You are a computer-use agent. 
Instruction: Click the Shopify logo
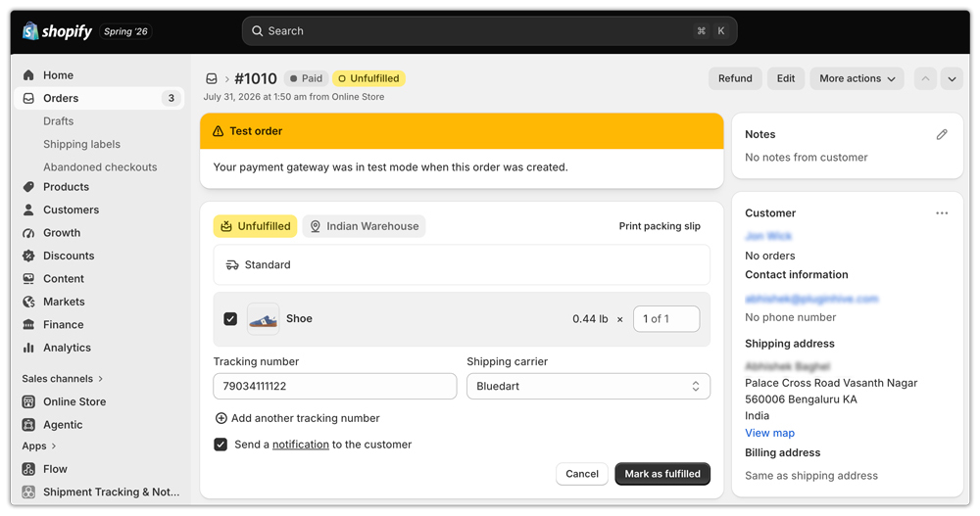(x=57, y=30)
